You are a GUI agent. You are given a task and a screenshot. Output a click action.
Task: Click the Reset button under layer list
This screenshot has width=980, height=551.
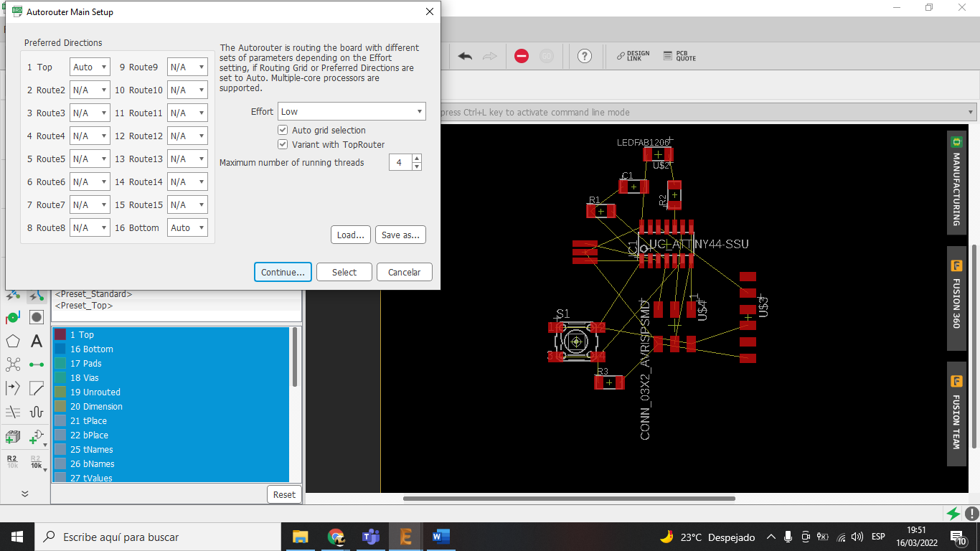coord(284,494)
